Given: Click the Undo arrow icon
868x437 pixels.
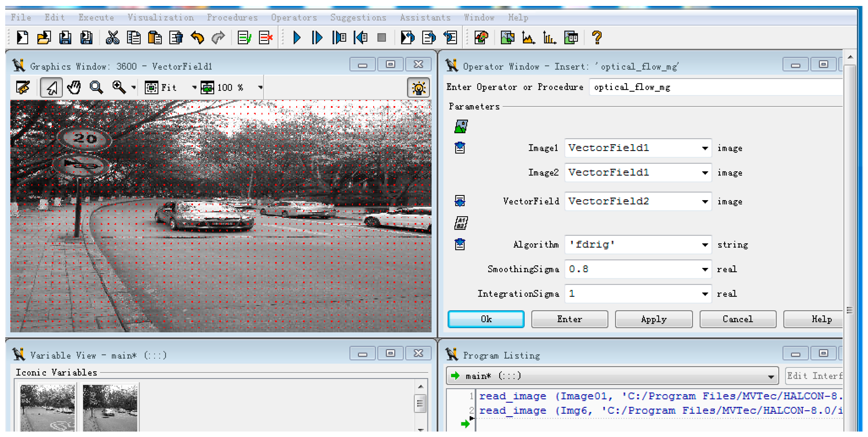Looking at the screenshot, I should (198, 37).
